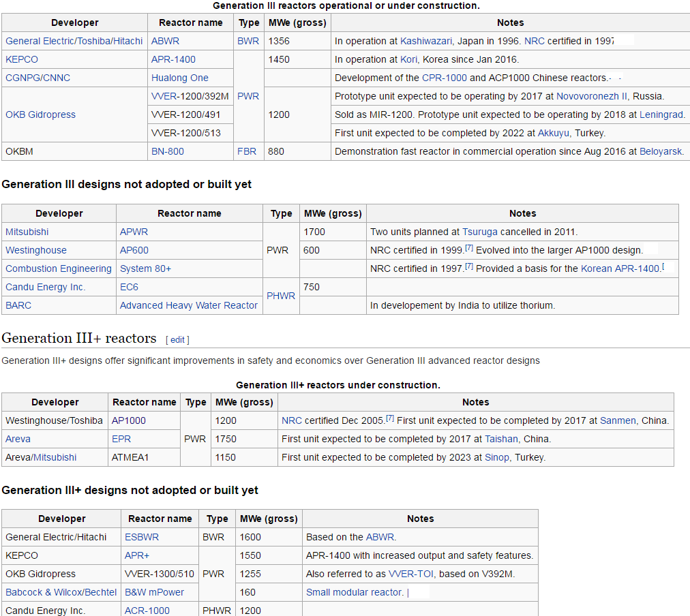Click footnote [7] in System 80+ row
Viewport: 690px width, 616px height.
(x=469, y=266)
